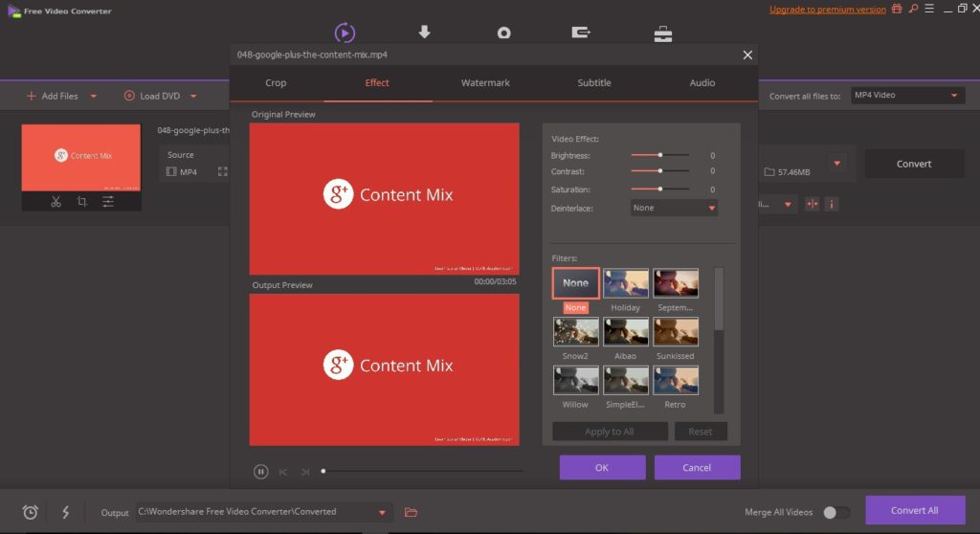Adjust the Brightness slider handle

(660, 154)
